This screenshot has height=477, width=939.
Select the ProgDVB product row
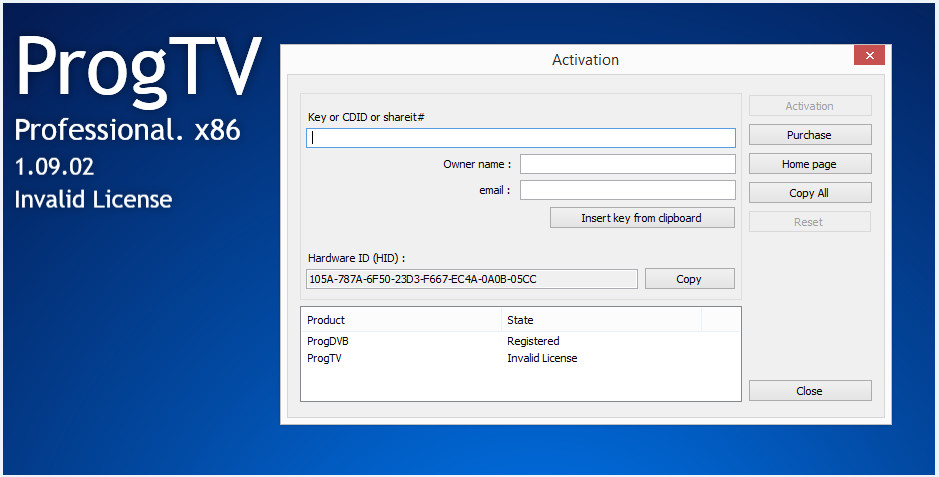point(520,341)
